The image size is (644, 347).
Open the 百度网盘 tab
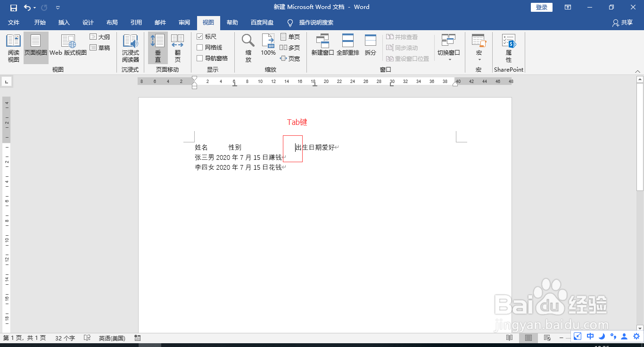(x=262, y=23)
